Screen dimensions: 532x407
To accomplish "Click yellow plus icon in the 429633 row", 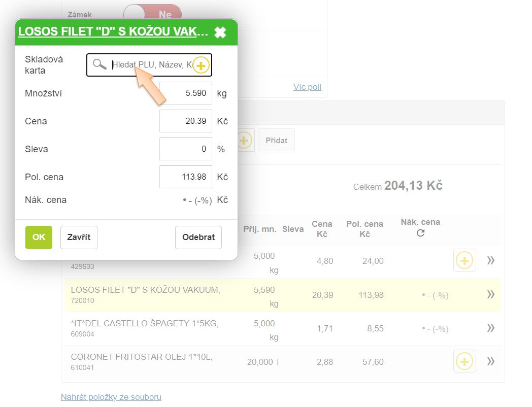I will click(x=464, y=260).
